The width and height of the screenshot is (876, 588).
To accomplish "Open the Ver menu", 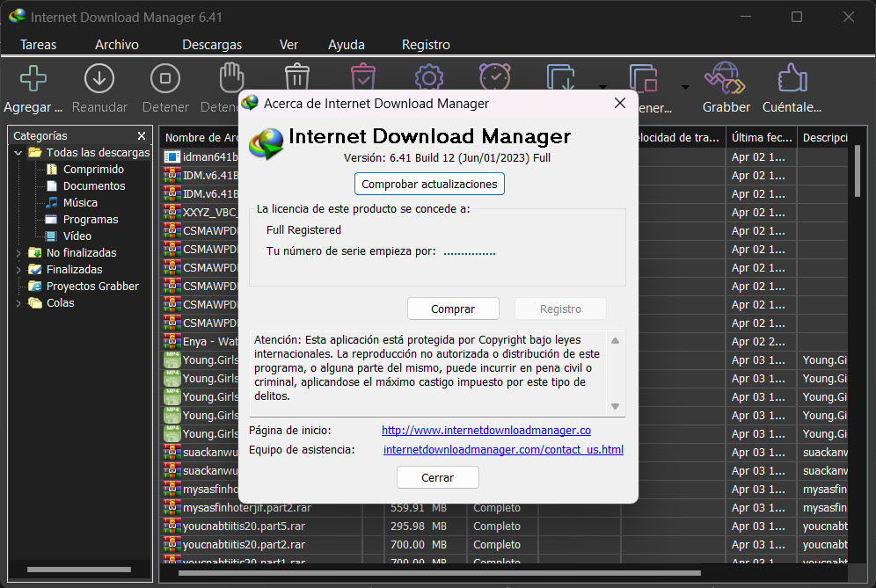I will tap(288, 45).
